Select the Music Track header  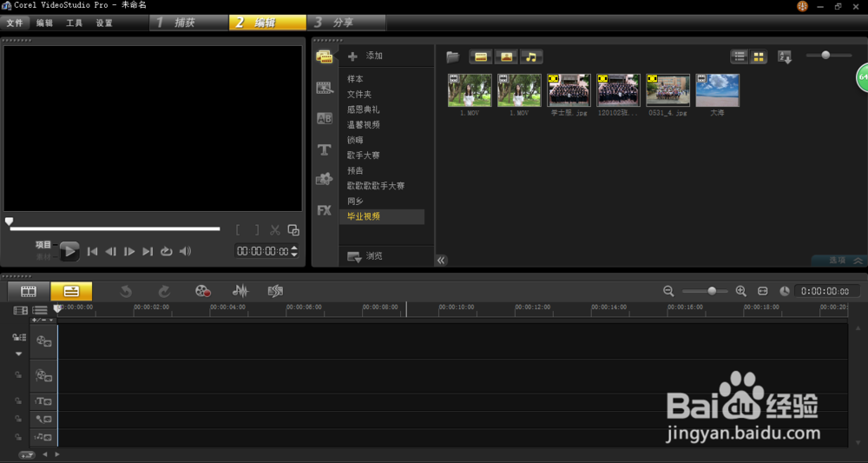[43, 438]
